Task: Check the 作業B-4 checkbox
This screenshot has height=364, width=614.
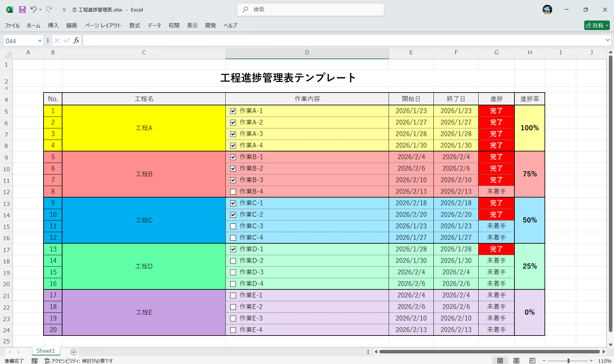Action: pos(233,191)
